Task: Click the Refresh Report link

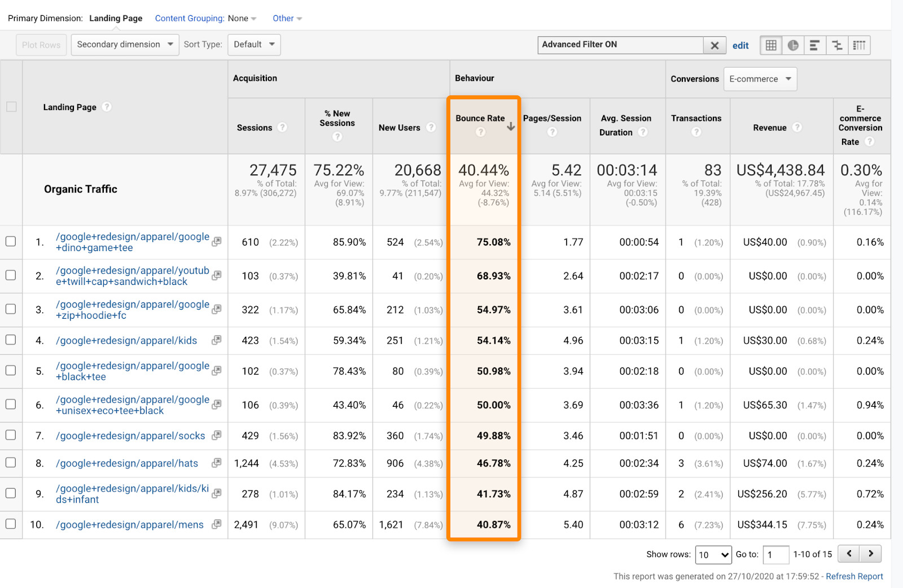Action: click(854, 576)
